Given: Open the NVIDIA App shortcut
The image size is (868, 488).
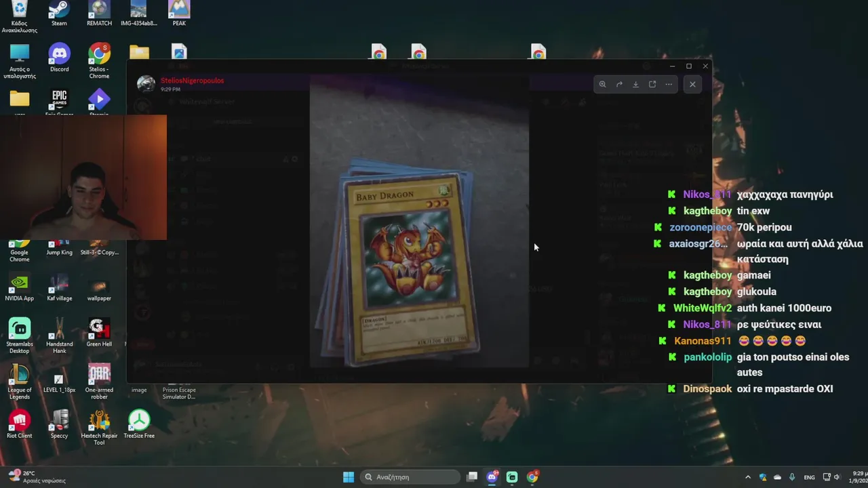Looking at the screenshot, I should coord(20,287).
